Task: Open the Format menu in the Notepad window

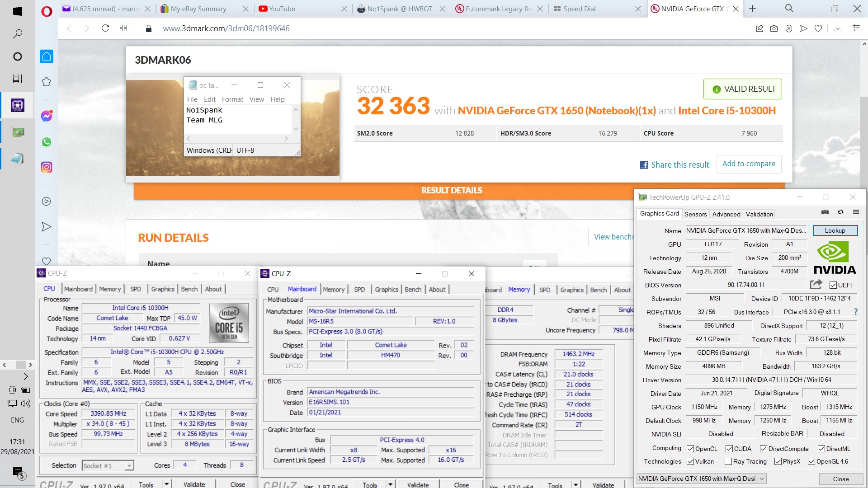Action: 232,99
